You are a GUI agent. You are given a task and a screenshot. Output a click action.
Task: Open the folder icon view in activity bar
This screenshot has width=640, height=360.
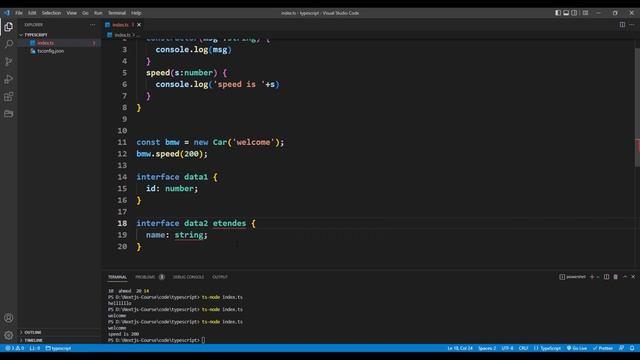(9, 113)
